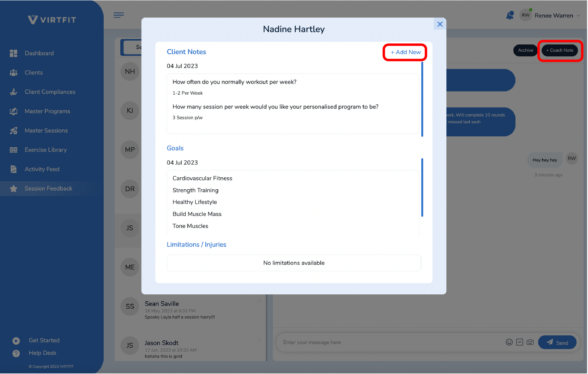This screenshot has width=588, height=374.
Task: Click + Add New client note
Action: point(405,52)
